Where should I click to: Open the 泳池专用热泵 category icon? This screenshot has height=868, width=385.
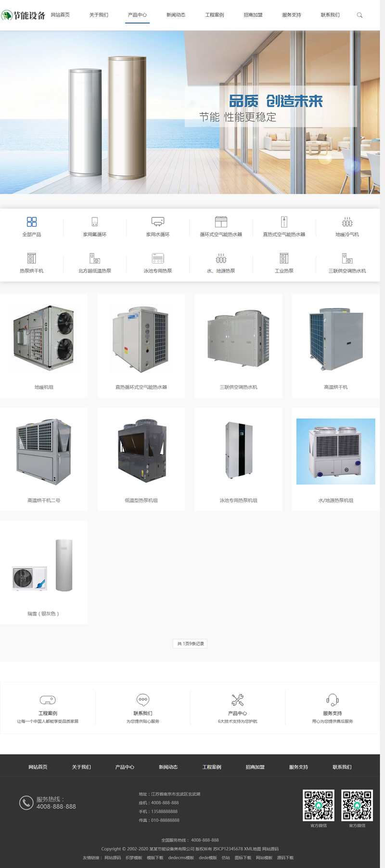click(158, 258)
